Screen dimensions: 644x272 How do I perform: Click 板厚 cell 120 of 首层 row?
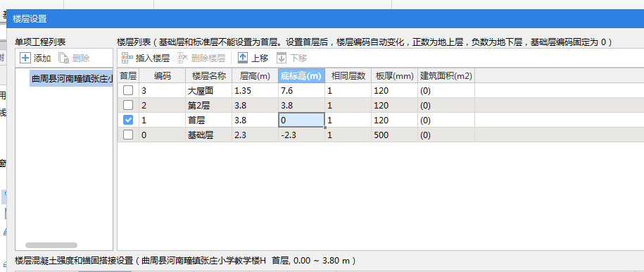[x=395, y=120]
